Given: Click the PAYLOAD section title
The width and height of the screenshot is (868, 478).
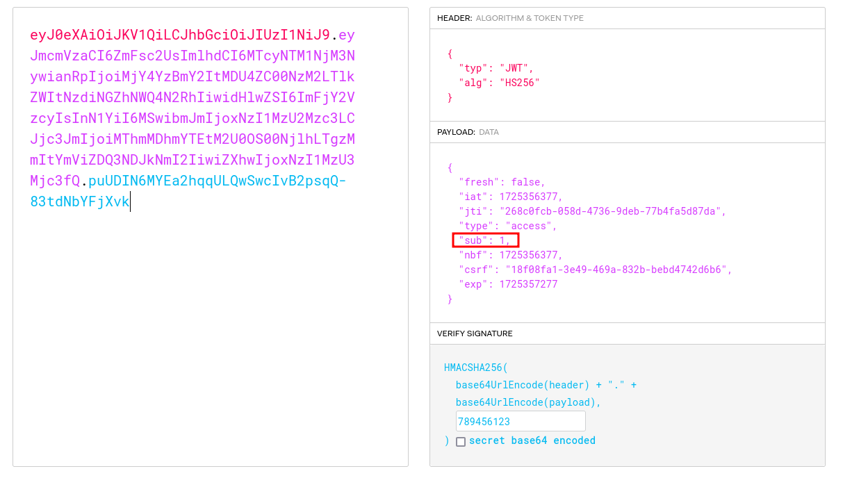Looking at the screenshot, I should click(457, 132).
